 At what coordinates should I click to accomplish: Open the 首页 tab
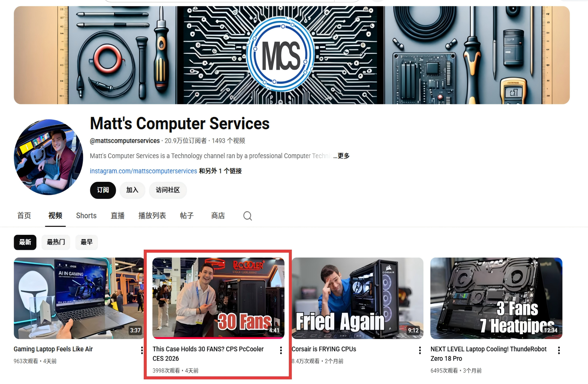(x=24, y=216)
